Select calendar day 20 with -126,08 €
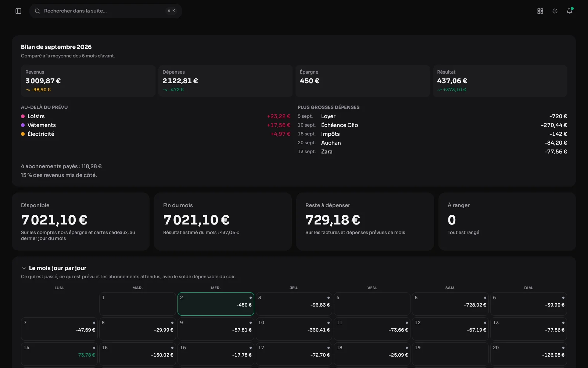 [x=528, y=354]
